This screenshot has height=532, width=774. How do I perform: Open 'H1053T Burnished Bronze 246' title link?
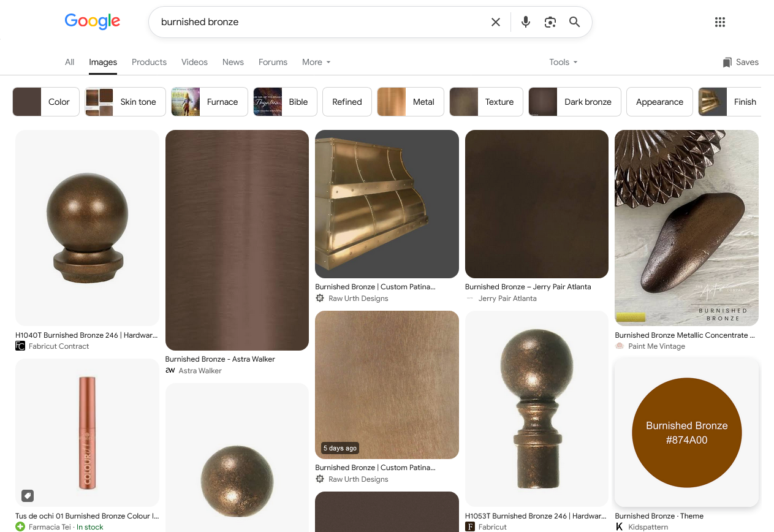click(536, 516)
